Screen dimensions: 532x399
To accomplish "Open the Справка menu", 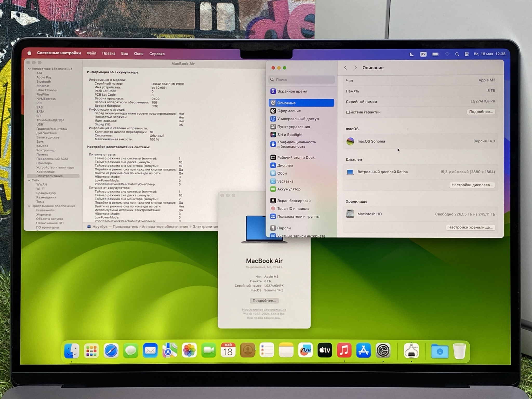I will [157, 54].
